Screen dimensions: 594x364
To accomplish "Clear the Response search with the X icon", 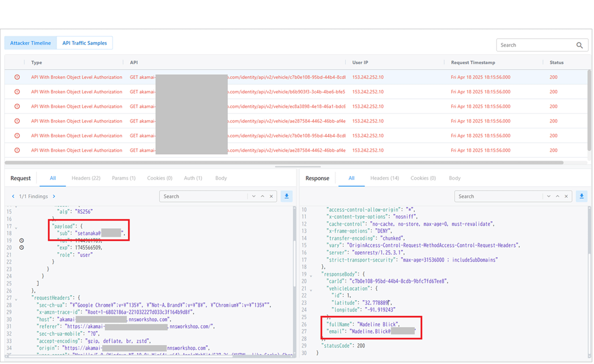I will click(566, 196).
